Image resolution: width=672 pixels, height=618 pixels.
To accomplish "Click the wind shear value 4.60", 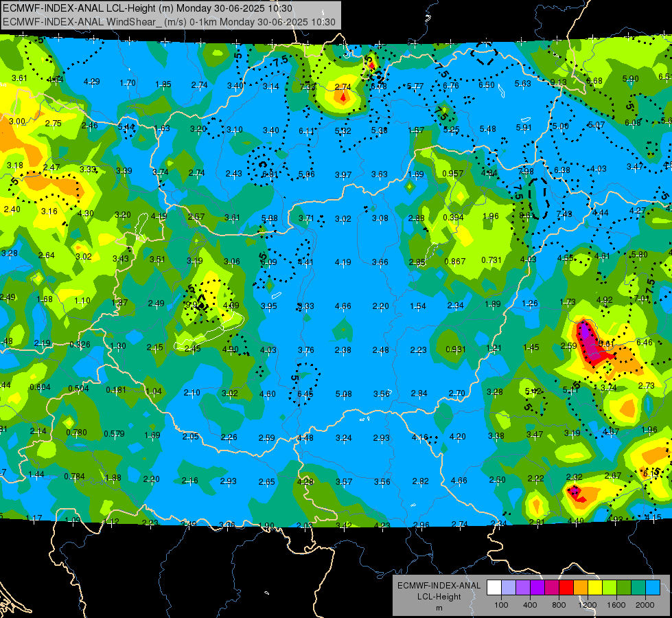I will (268, 393).
